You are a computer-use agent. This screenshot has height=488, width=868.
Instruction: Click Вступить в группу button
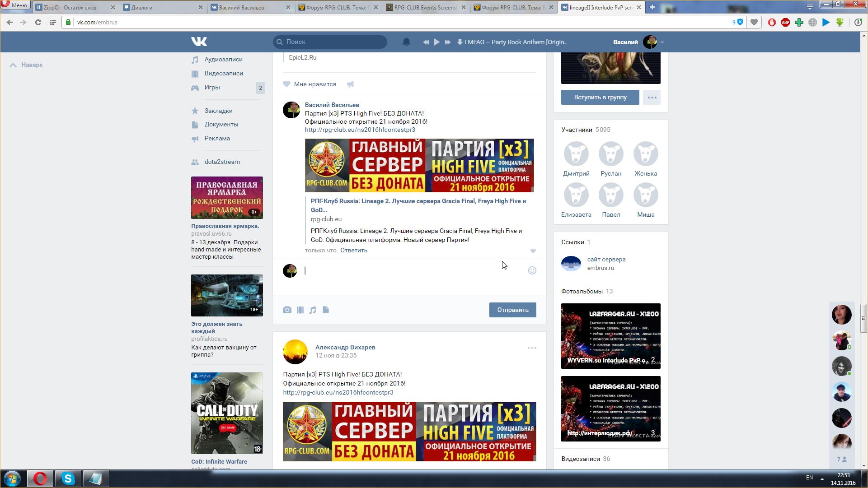[600, 97]
